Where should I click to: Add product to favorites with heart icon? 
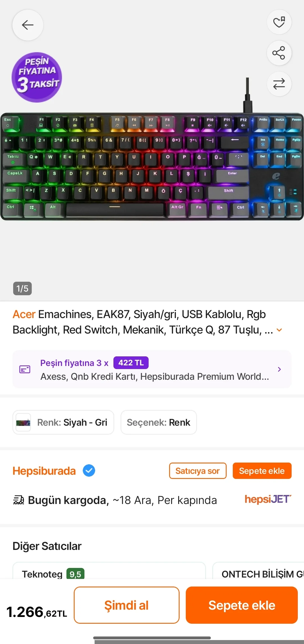tap(279, 22)
